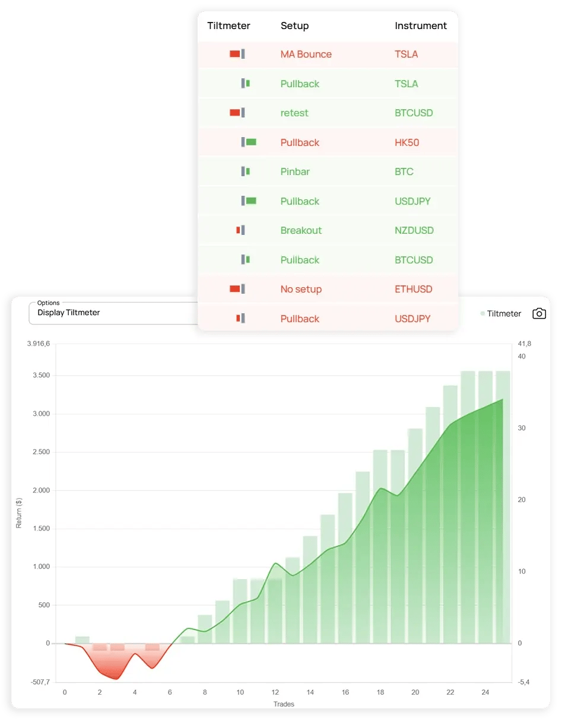The image size is (568, 728).
Task: Open the Display Tiltmeter options dropdown
Action: 113,313
